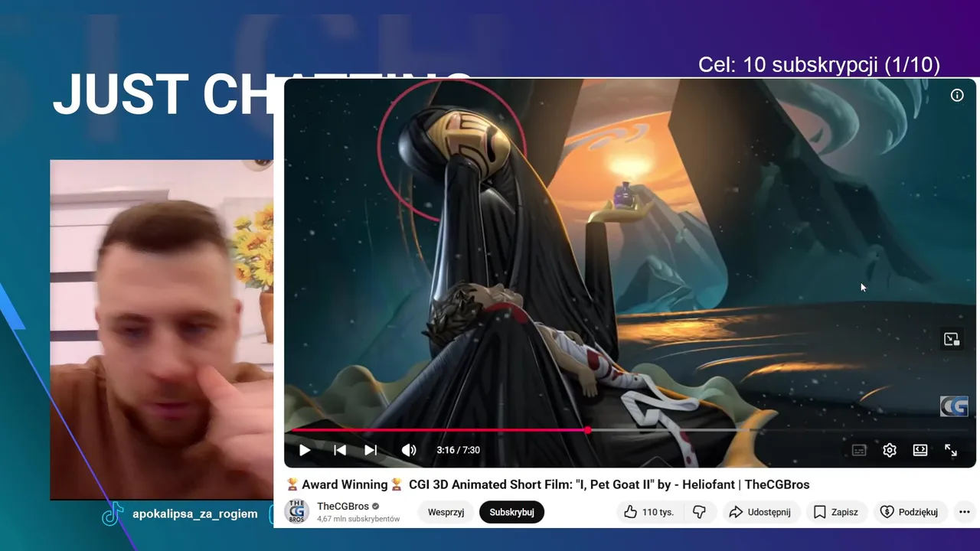
Task: Click 4,67 mln subskrybentów count
Action: (x=358, y=519)
